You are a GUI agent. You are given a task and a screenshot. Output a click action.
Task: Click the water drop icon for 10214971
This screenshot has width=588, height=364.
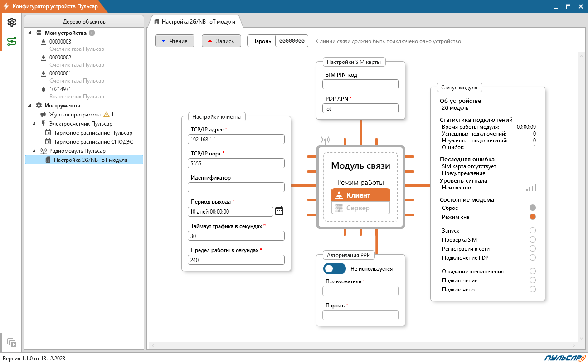(44, 89)
